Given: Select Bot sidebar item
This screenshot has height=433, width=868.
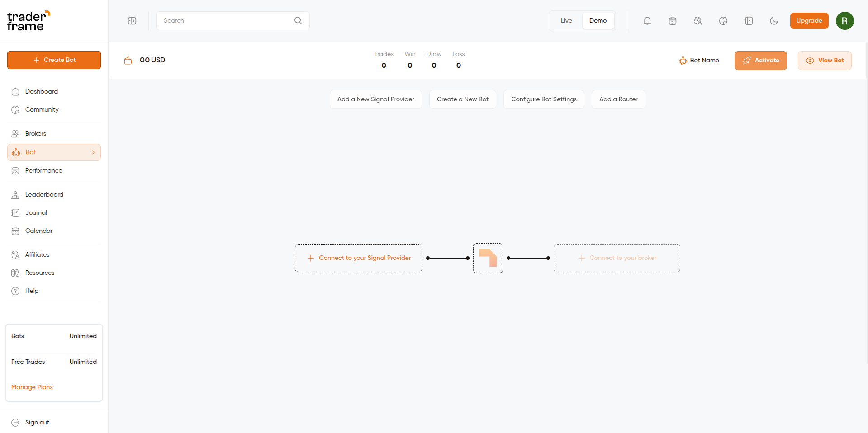Looking at the screenshot, I should 54,152.
